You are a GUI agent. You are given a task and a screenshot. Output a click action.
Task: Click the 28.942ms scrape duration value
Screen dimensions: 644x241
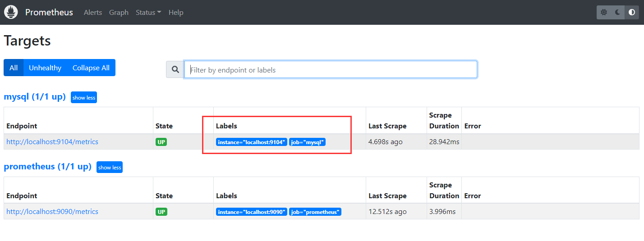[444, 142]
